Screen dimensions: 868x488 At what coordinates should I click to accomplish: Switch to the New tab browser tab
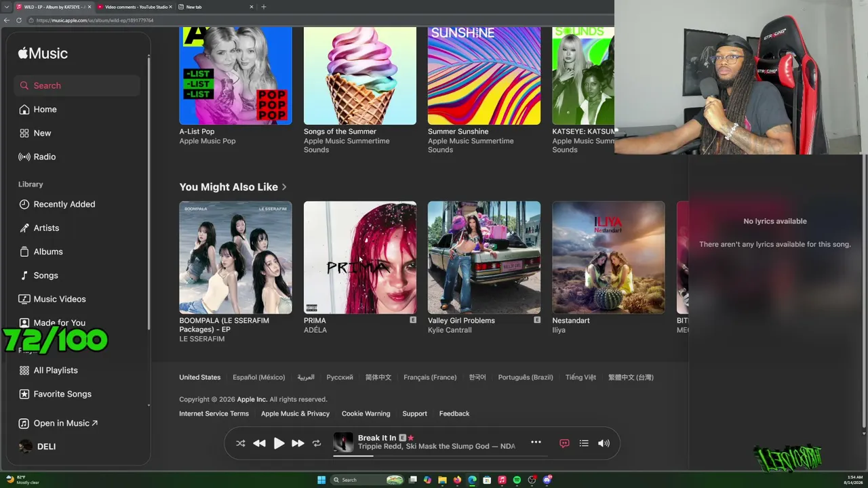[x=216, y=7]
